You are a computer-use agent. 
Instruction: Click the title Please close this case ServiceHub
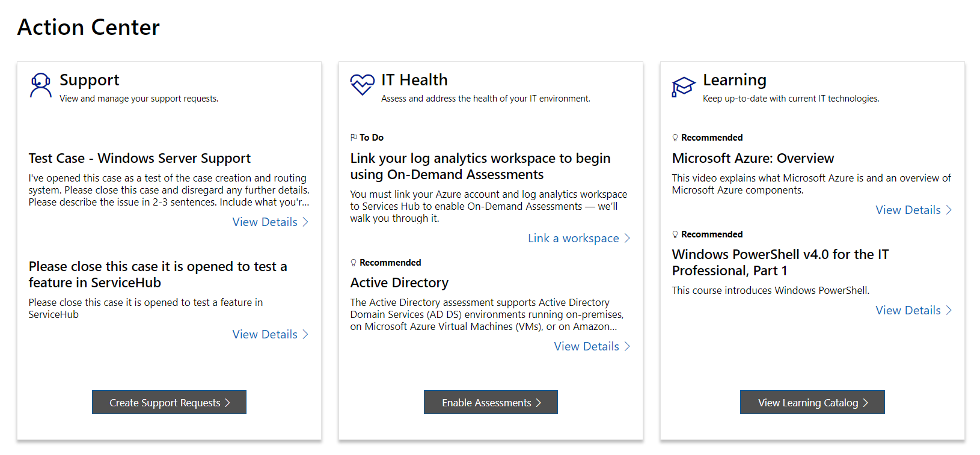(x=158, y=274)
